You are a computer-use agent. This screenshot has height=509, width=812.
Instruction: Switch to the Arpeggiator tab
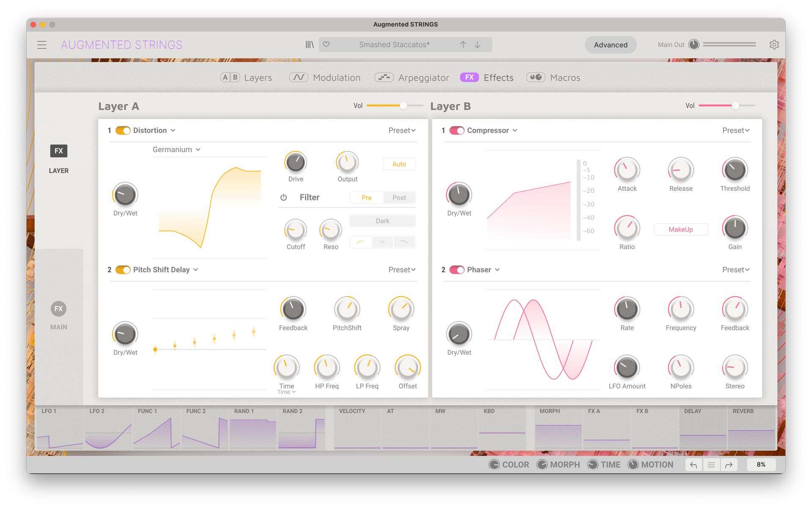coord(411,77)
